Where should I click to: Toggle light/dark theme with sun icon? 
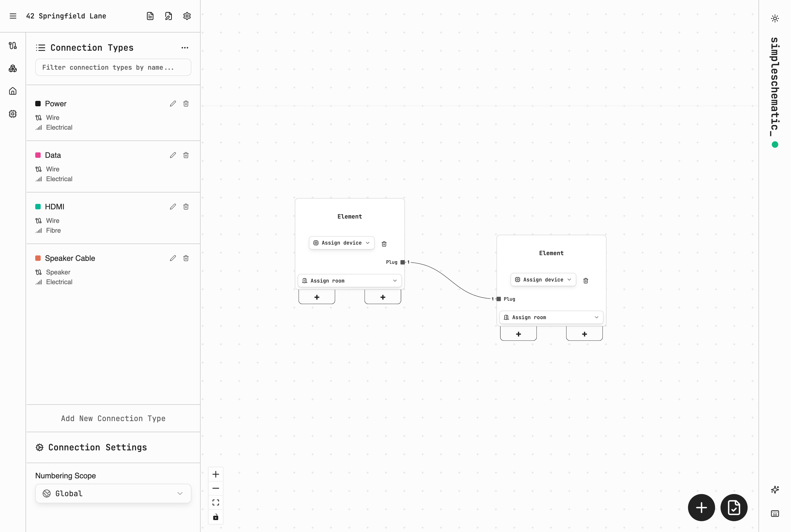[x=775, y=18]
